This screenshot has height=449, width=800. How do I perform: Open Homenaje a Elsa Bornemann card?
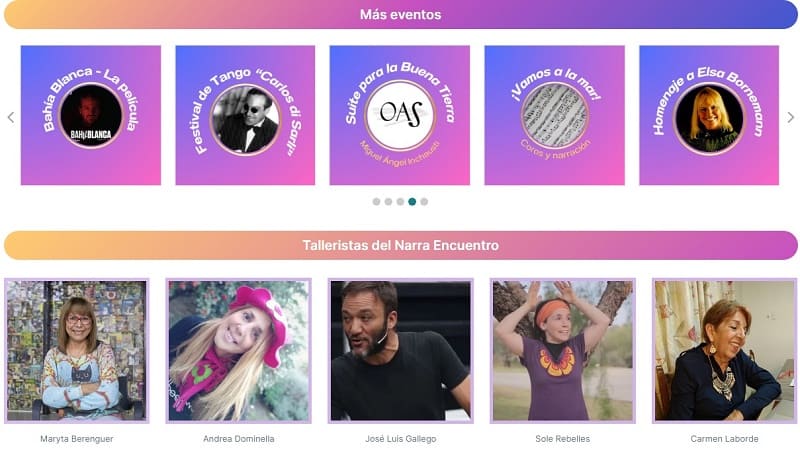coord(709,115)
